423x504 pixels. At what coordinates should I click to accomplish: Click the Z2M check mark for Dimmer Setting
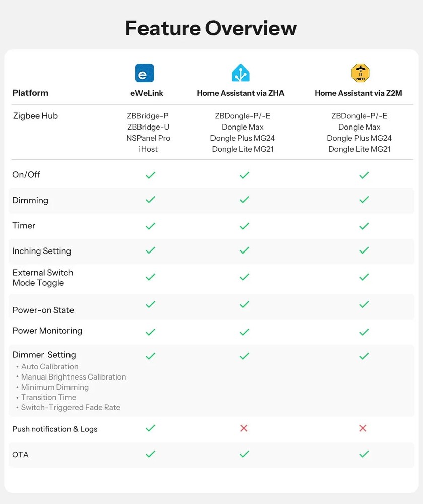pyautogui.click(x=364, y=356)
